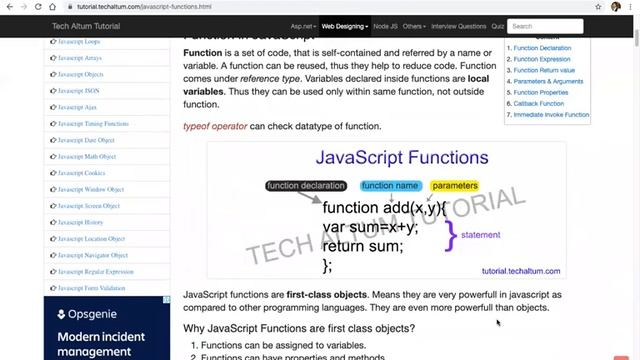640x360 pixels.
Task: Open the Tech Altum Tutorial home link
Action: pyautogui.click(x=86, y=26)
